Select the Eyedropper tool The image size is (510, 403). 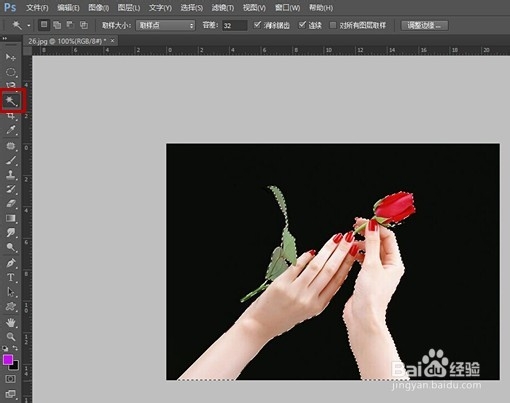[x=11, y=130]
